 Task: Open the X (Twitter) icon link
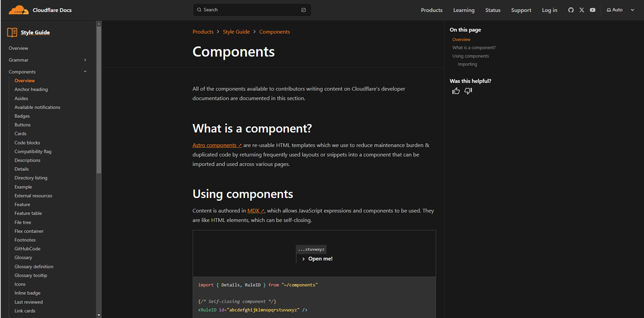pyautogui.click(x=582, y=10)
